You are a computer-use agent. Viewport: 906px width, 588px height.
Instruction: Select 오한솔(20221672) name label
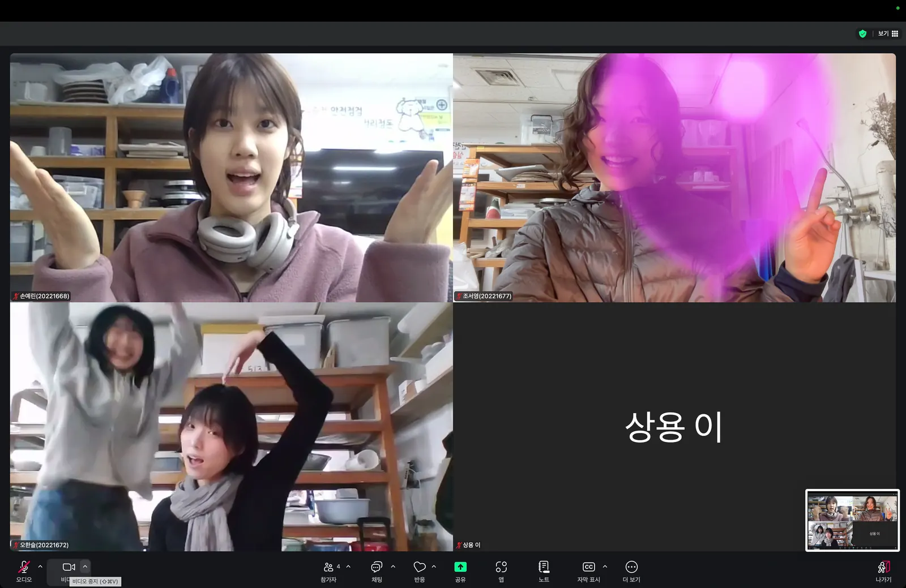(41, 545)
